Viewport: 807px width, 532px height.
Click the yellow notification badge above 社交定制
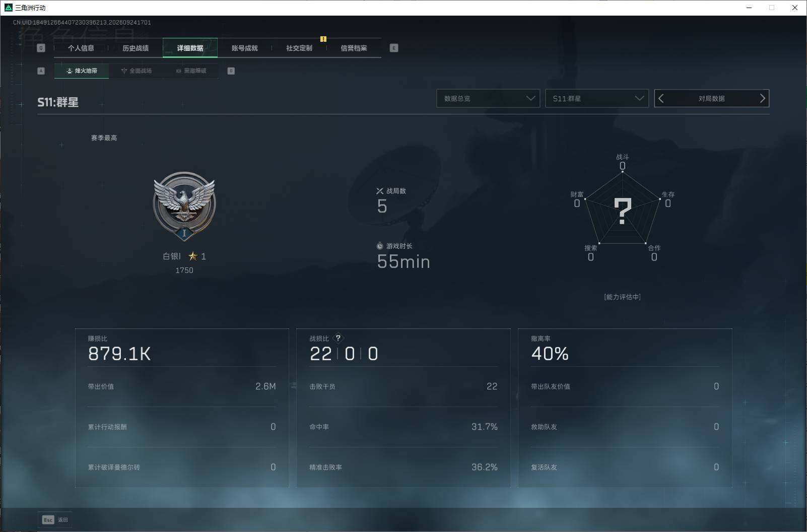click(x=323, y=39)
